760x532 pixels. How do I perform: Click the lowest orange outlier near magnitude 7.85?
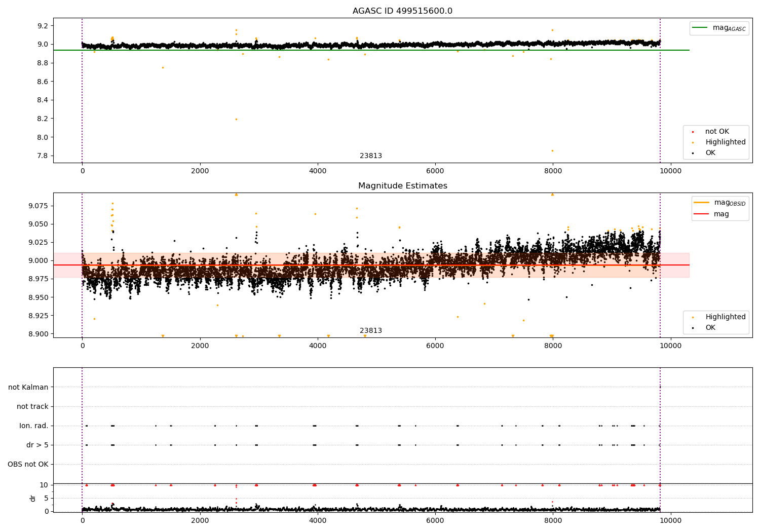pos(552,150)
